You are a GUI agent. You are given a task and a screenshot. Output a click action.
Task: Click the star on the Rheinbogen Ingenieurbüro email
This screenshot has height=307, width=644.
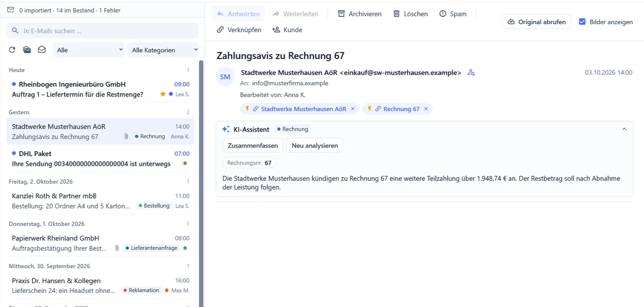[163, 94]
